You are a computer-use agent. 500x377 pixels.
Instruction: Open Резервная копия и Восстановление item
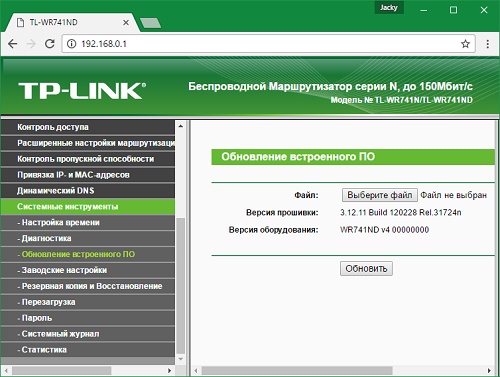[88, 286]
